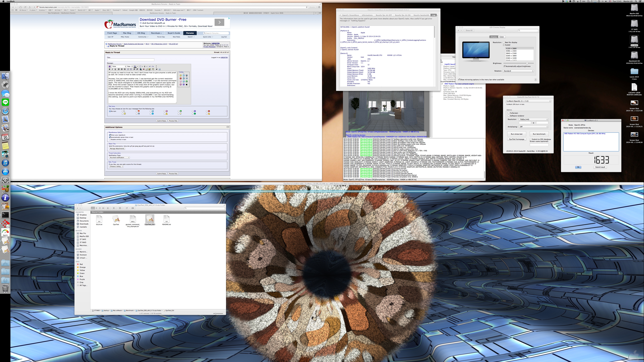Open iTunes from the Dock

click(5, 163)
